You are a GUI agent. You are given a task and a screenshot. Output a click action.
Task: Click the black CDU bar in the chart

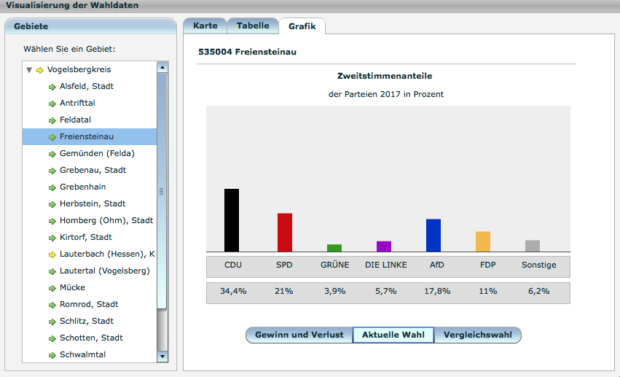(x=232, y=220)
